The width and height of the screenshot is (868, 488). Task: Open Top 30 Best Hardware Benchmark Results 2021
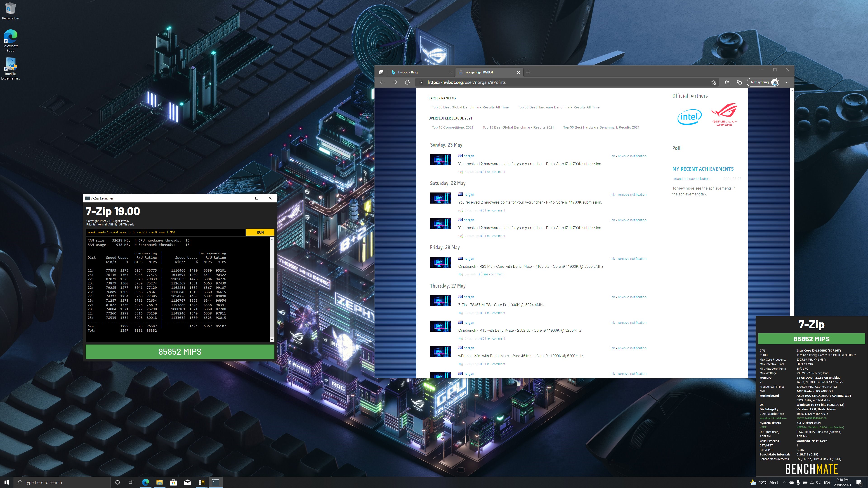pos(601,127)
